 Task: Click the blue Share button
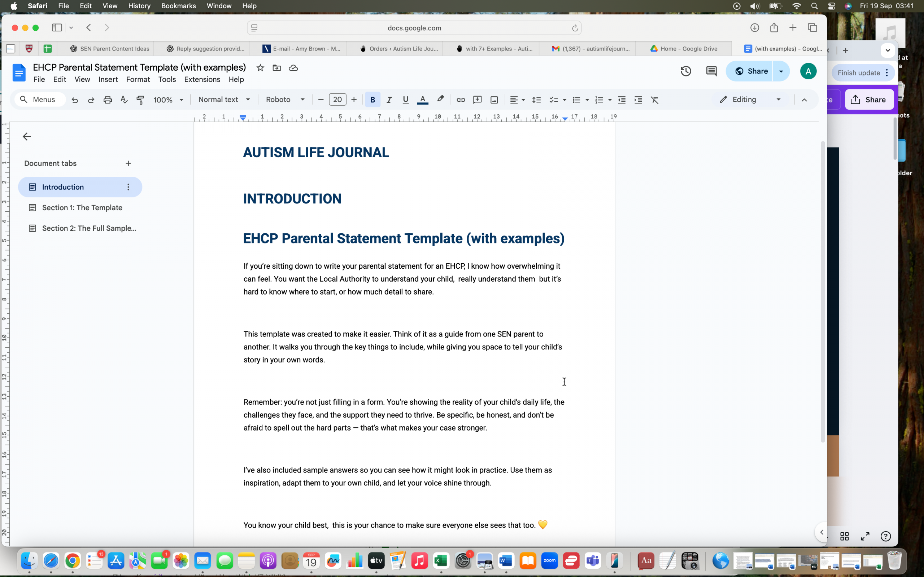click(x=751, y=71)
